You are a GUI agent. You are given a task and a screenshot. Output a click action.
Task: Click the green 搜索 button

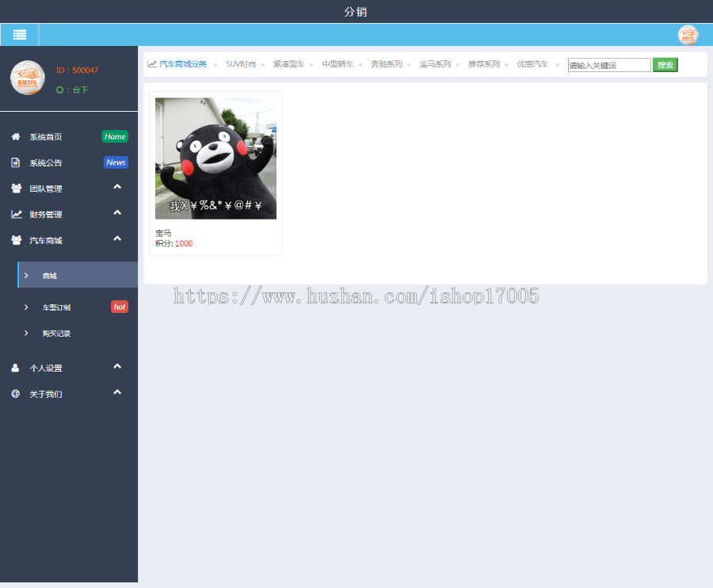tap(665, 65)
